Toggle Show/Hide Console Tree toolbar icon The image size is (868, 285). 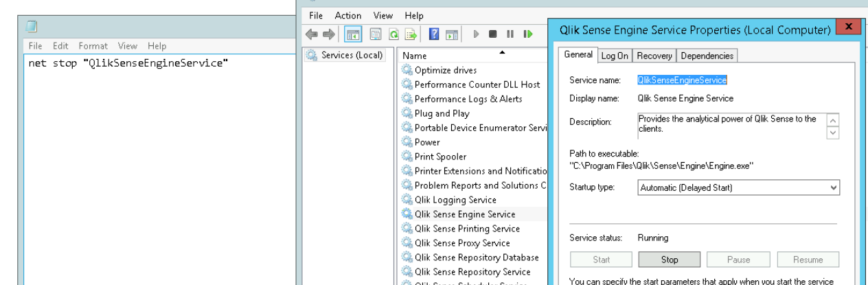(353, 34)
